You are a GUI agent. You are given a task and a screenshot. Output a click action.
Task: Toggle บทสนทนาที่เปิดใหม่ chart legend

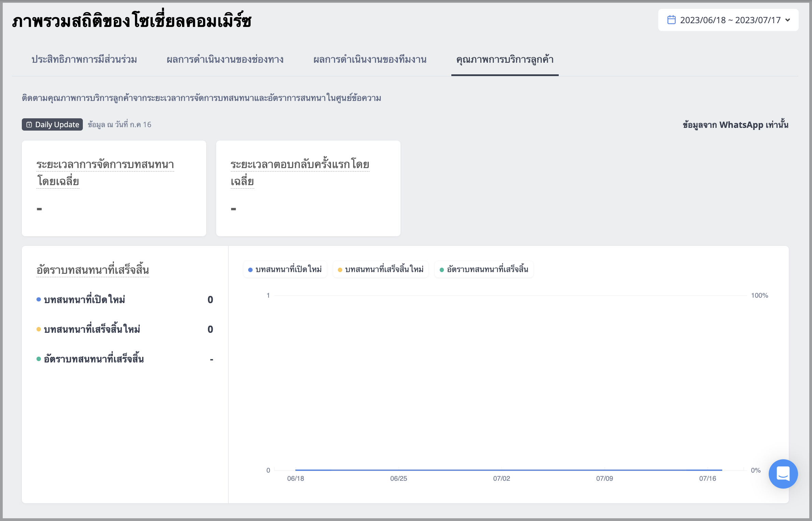click(285, 269)
